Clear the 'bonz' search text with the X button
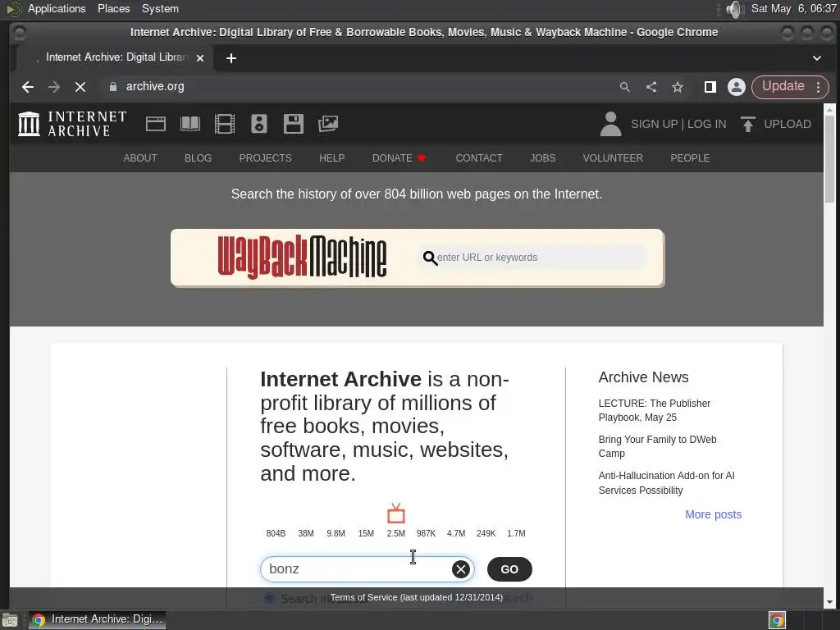The height and width of the screenshot is (630, 840). click(x=461, y=569)
